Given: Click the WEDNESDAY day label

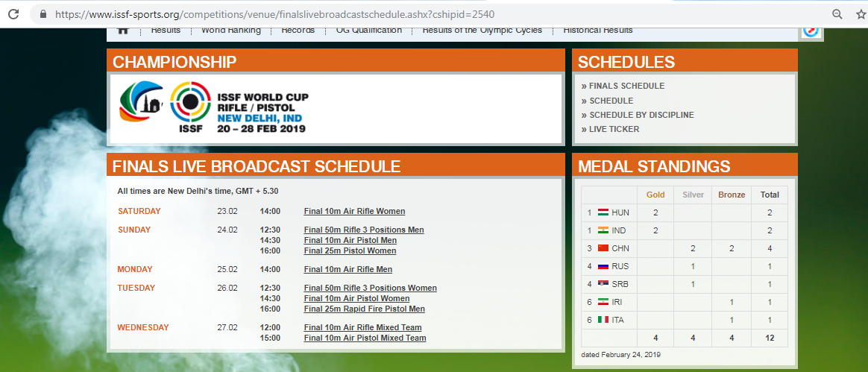Looking at the screenshot, I should coord(143,327).
